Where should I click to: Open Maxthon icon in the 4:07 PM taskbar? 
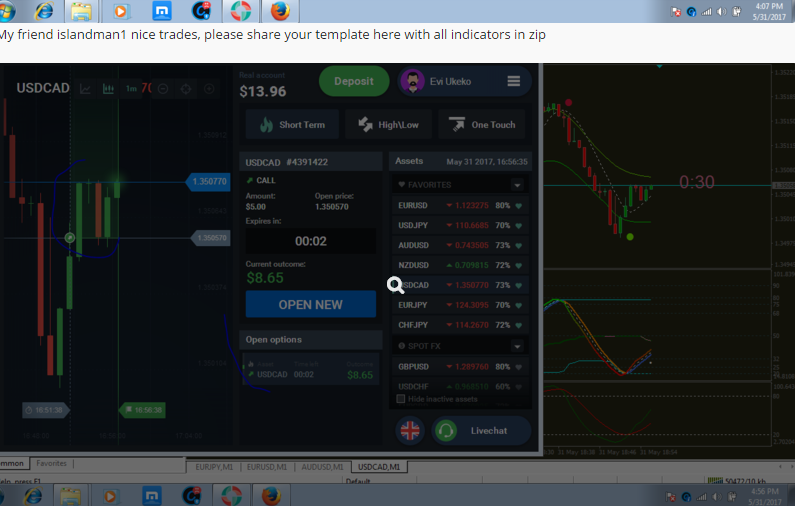point(162,11)
